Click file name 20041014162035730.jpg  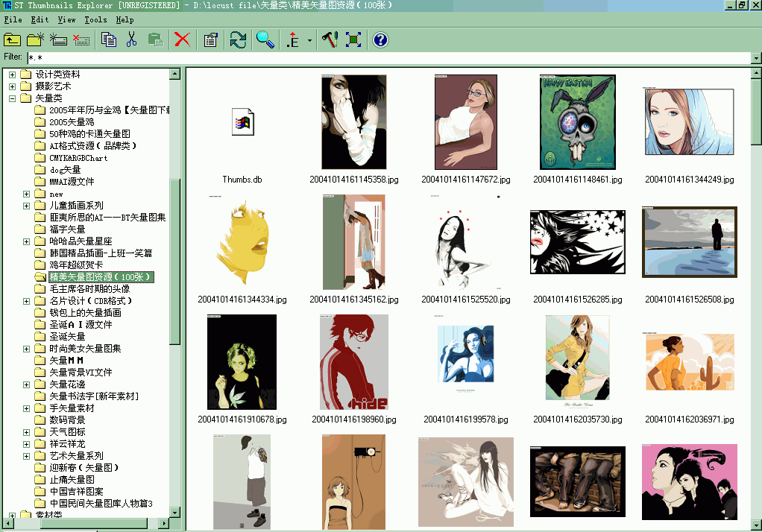(x=578, y=419)
